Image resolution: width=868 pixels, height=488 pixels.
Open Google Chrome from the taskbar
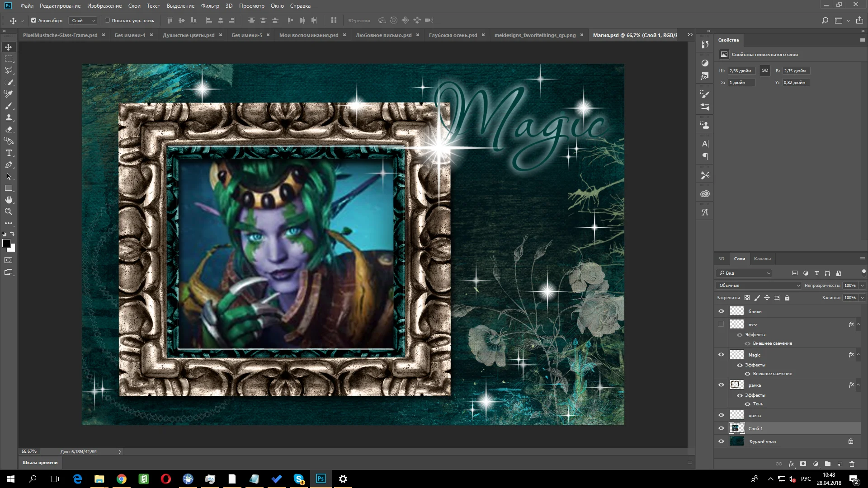tap(121, 479)
